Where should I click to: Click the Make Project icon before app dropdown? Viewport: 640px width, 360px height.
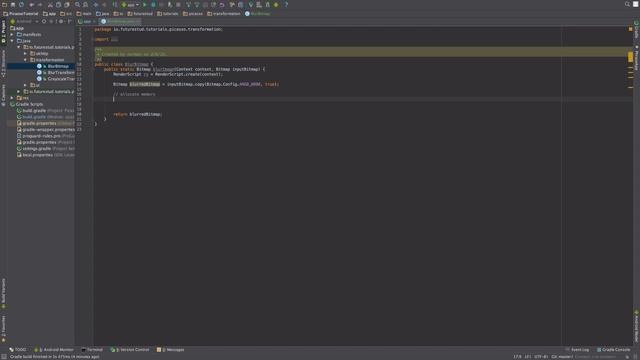[x=115, y=4]
